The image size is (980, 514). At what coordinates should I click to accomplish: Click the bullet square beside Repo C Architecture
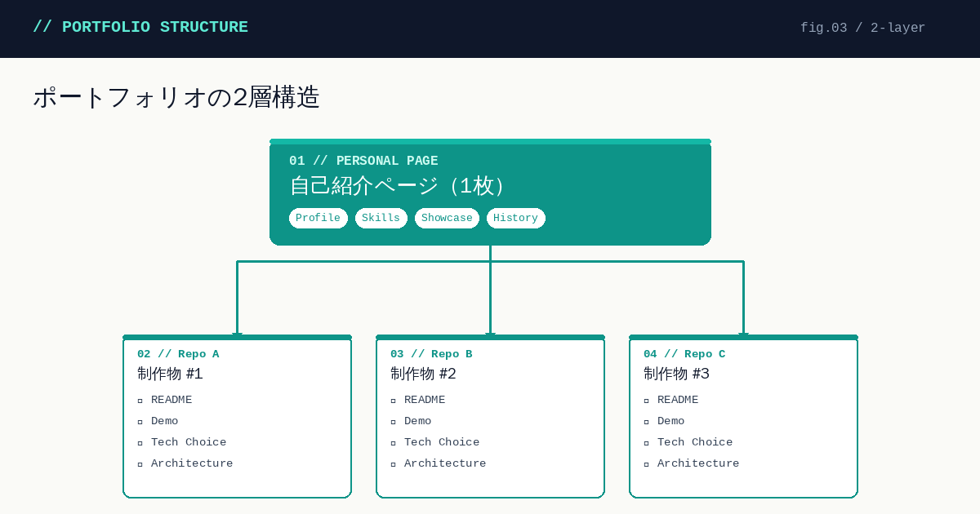click(647, 464)
